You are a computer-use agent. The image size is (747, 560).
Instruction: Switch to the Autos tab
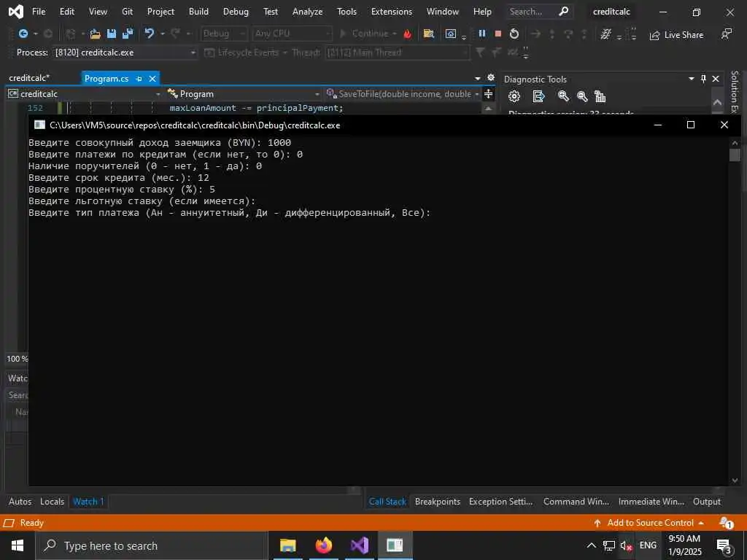(20, 502)
